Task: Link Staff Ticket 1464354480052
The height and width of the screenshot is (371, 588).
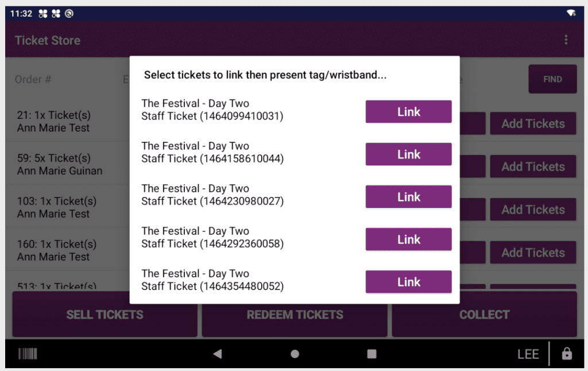Action: coord(408,282)
